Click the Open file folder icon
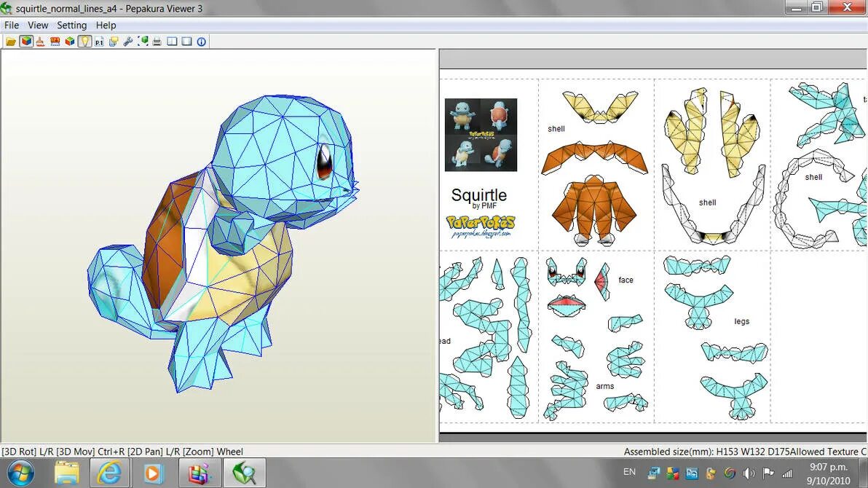 pyautogui.click(x=10, y=42)
